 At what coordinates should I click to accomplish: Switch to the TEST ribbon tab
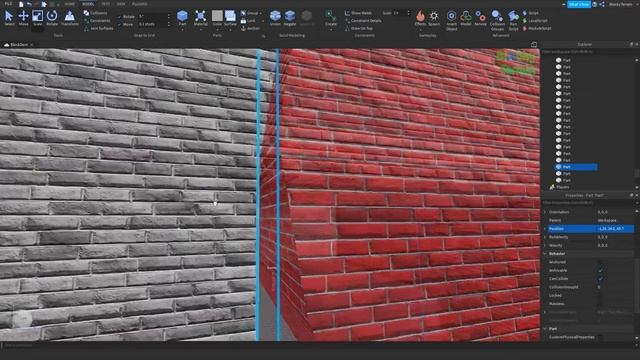(x=105, y=4)
